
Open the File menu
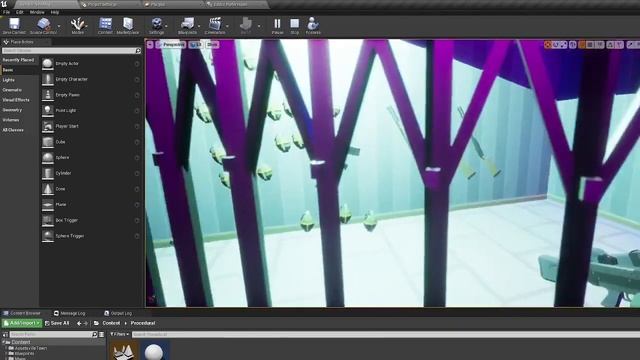coord(6,12)
